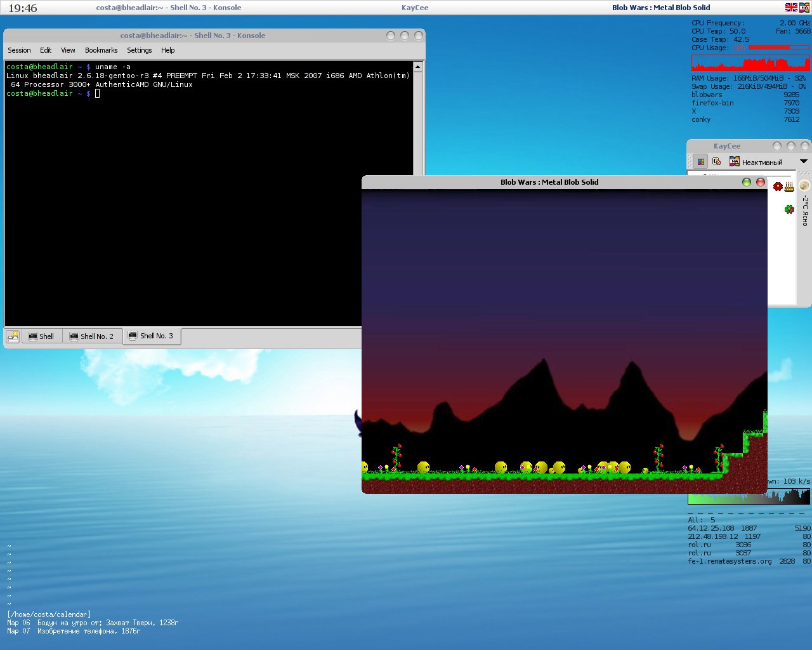
Task: Click the Gadu-Gadu icon in KayCee toolbar
Action: pos(717,161)
